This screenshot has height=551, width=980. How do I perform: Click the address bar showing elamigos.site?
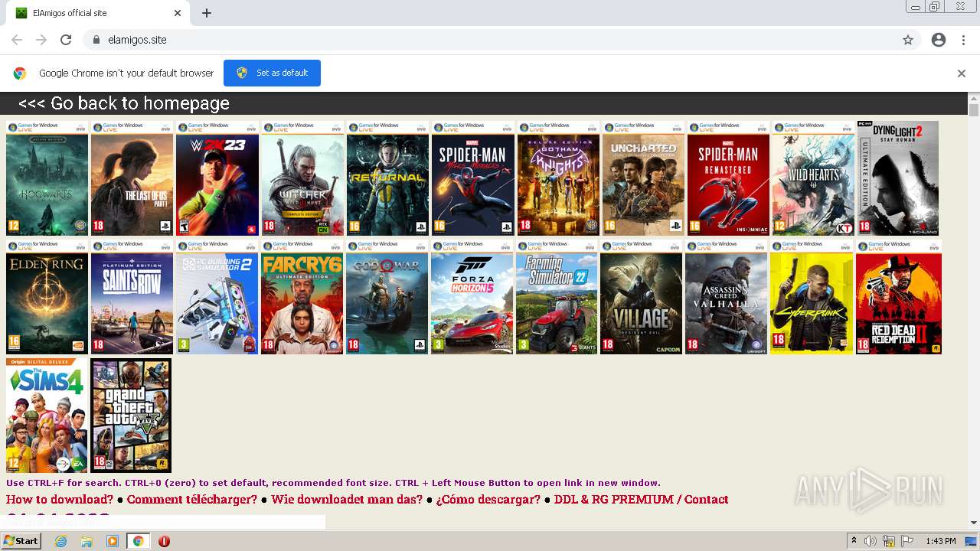pyautogui.click(x=490, y=40)
